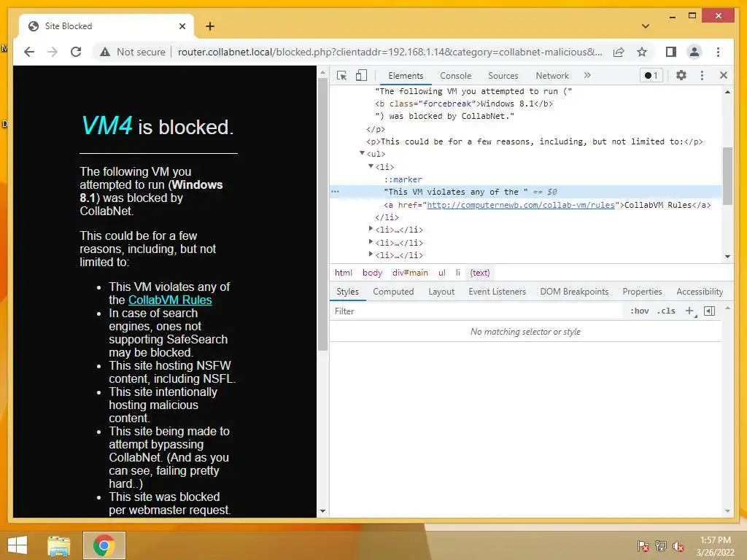Open DevTools settings gear
The height and width of the screenshot is (560, 747).
681,75
